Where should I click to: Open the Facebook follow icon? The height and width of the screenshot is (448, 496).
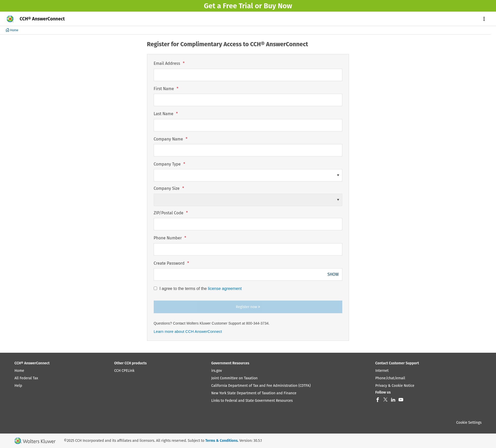[377, 400]
